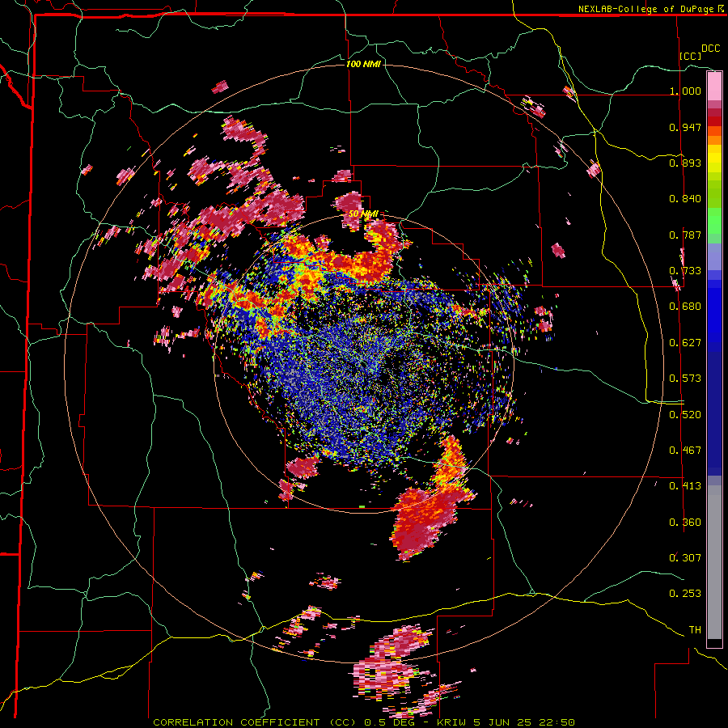Select the 0.627 scale value
728x728 pixels.
click(x=685, y=343)
